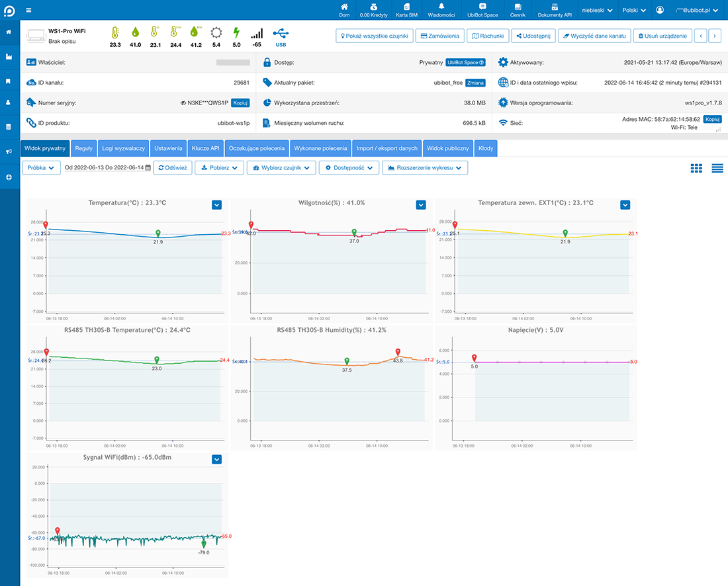The width and height of the screenshot is (728, 586).
Task: Click Usuń urządzenie button
Action: (x=663, y=36)
